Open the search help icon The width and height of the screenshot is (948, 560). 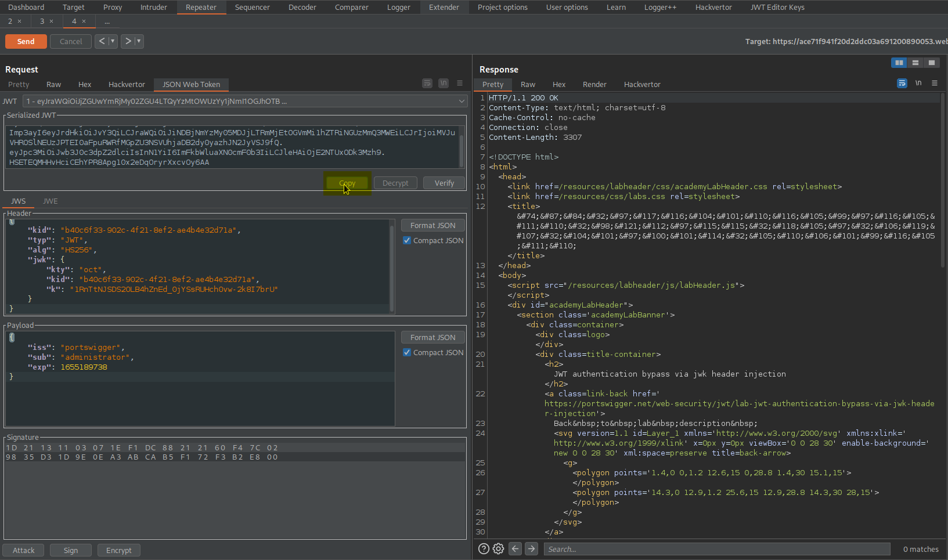[x=484, y=549]
